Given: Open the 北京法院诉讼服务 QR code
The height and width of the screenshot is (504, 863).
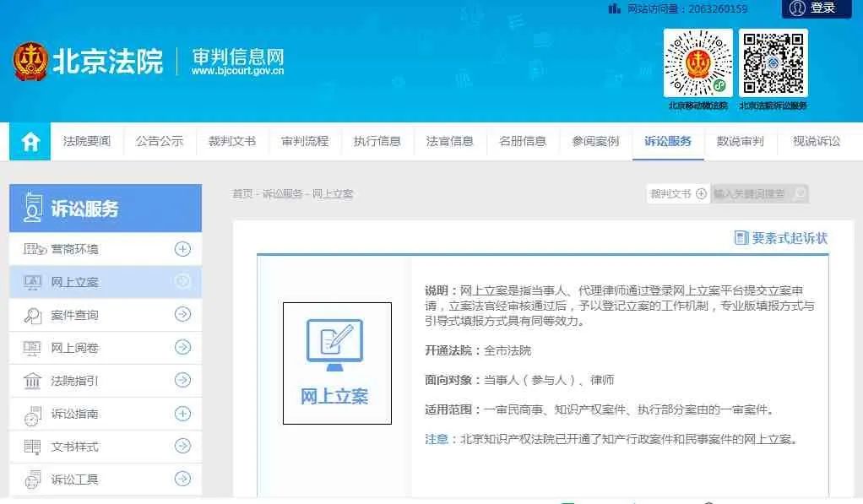Looking at the screenshot, I should (773, 63).
